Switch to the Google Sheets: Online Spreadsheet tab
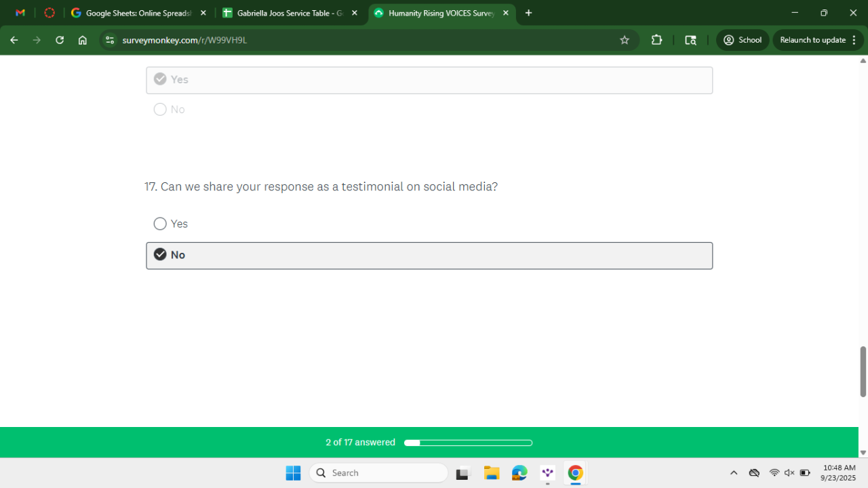 point(138,13)
